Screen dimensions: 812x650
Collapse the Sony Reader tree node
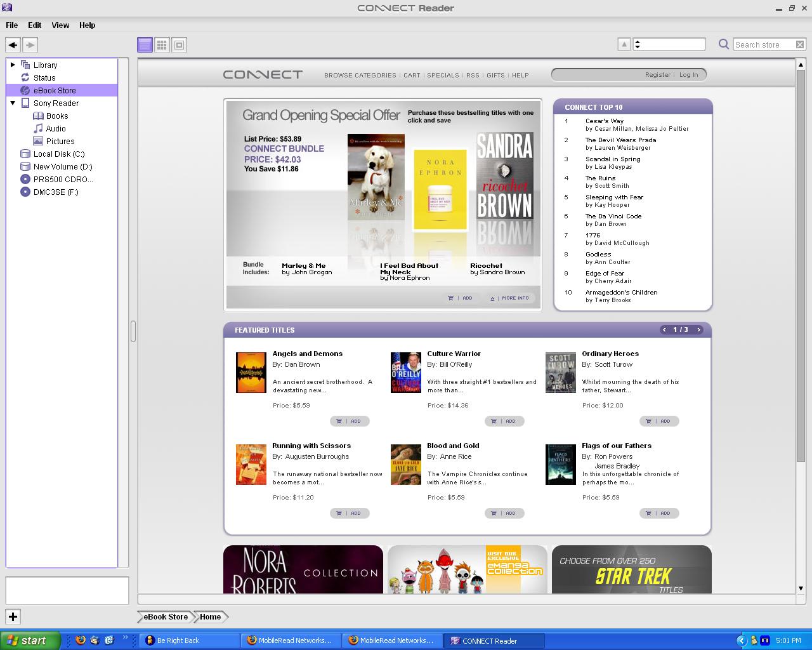tap(13, 103)
